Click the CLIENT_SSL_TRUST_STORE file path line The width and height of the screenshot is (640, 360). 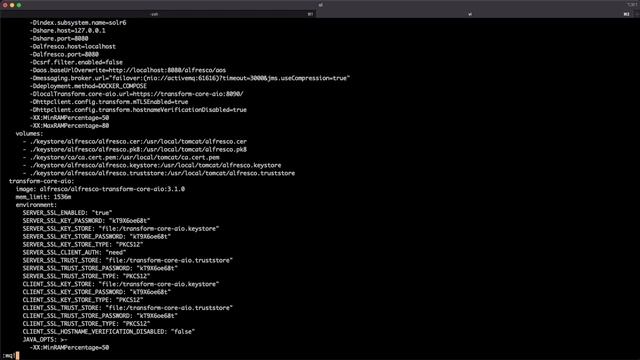pos(128,308)
